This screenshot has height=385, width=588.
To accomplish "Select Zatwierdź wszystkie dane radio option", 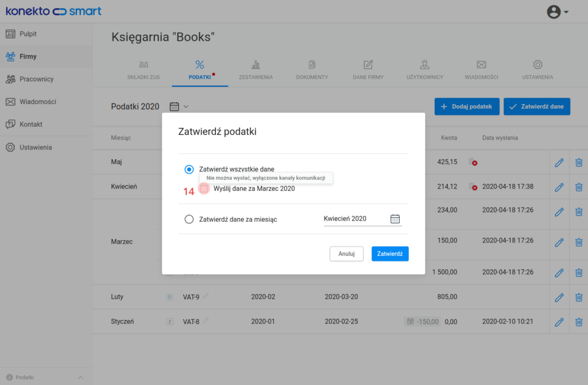I will (189, 170).
